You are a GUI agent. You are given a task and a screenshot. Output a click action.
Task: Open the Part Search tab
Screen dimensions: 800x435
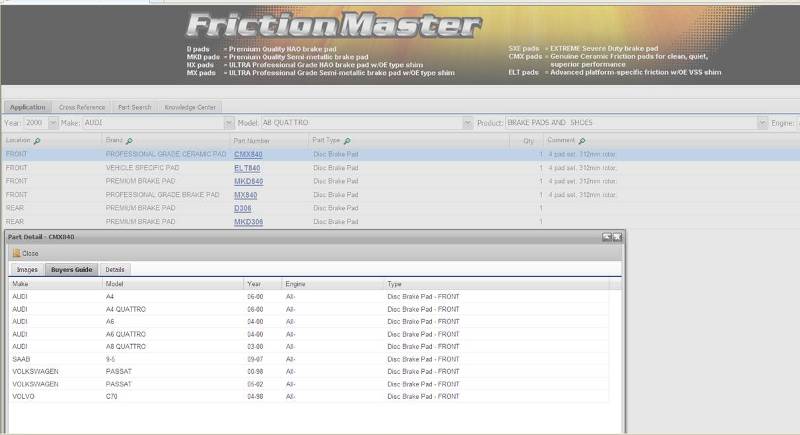(134, 106)
